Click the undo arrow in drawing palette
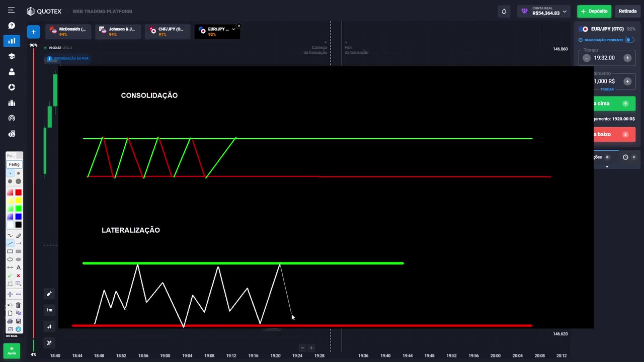Viewport: 644px width, 362px height. [10, 305]
